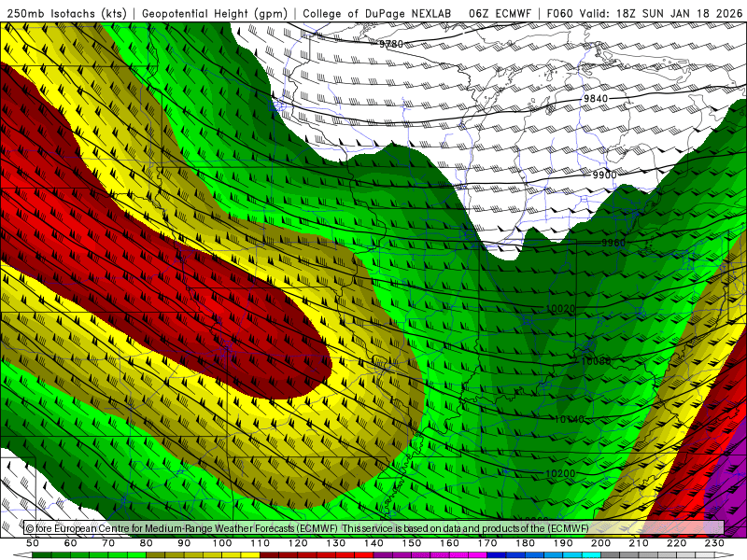Image resolution: width=747 pixels, height=560 pixels.
Task: Click the 110 value on the colorbar
Action: 261,543
